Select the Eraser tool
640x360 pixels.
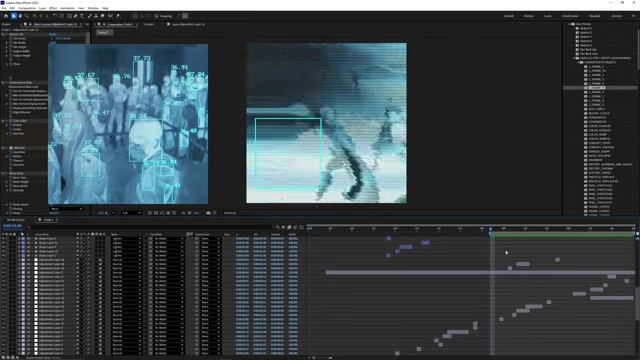point(102,16)
